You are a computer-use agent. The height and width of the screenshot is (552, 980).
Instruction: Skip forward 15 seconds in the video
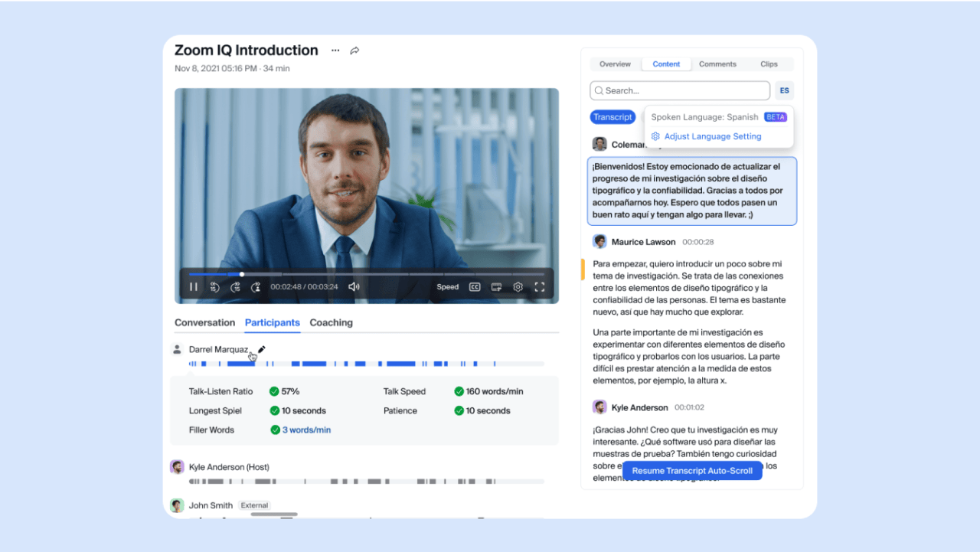(x=236, y=286)
